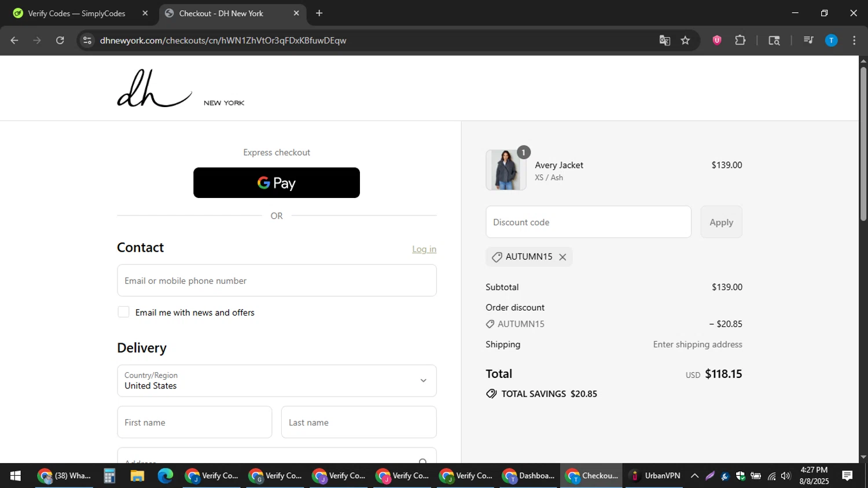
Task: Click the Log in link
Action: tap(424, 249)
